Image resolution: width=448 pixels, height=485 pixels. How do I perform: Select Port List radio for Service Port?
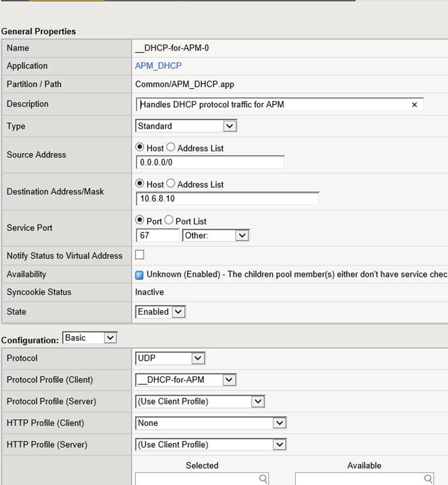[169, 220]
